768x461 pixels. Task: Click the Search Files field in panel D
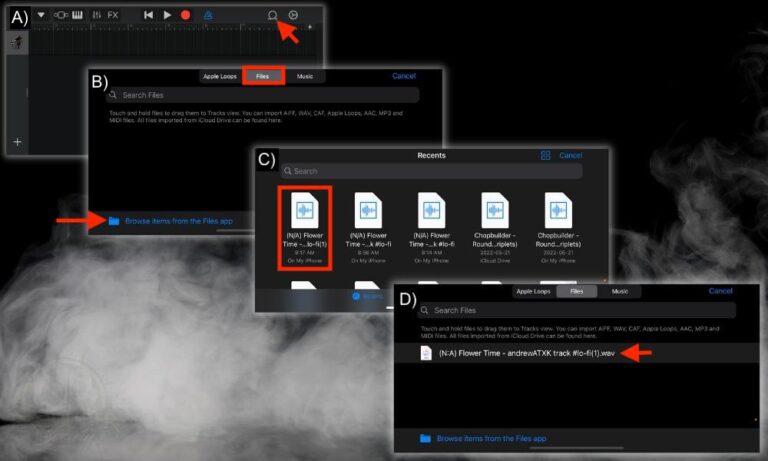pyautogui.click(x=576, y=310)
